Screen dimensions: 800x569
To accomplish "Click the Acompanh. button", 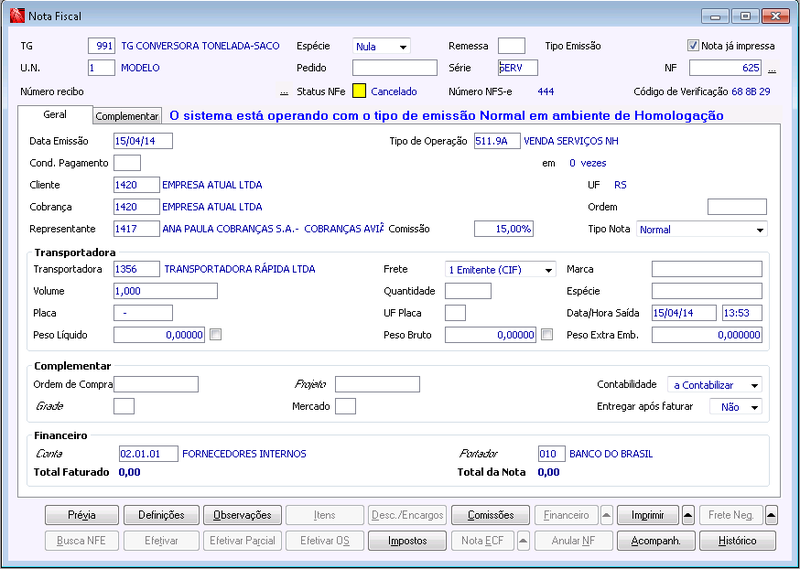I will (x=656, y=541).
